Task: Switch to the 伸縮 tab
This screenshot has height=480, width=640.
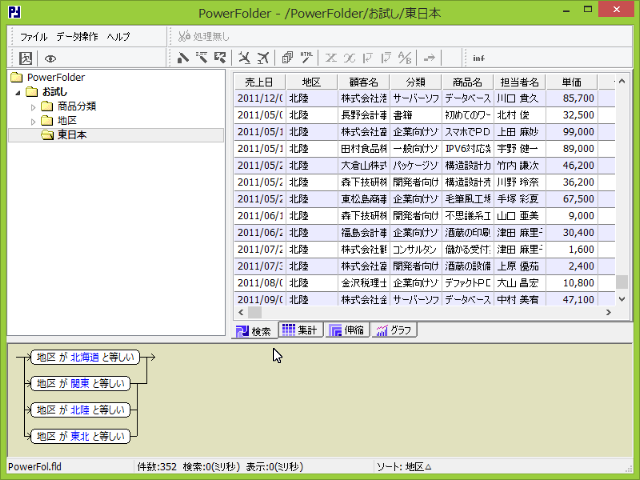Action: [347, 329]
